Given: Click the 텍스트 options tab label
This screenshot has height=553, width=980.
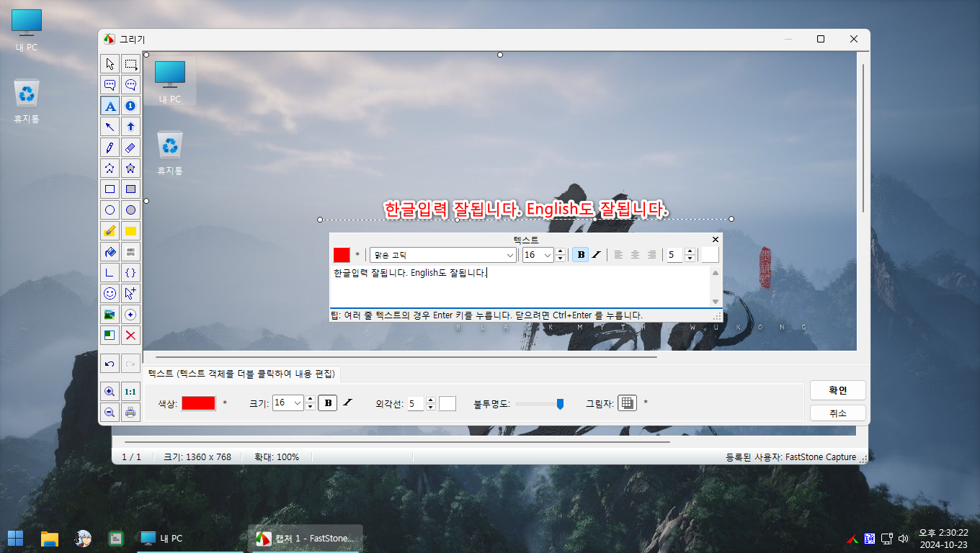Looking at the screenshot, I should point(241,374).
